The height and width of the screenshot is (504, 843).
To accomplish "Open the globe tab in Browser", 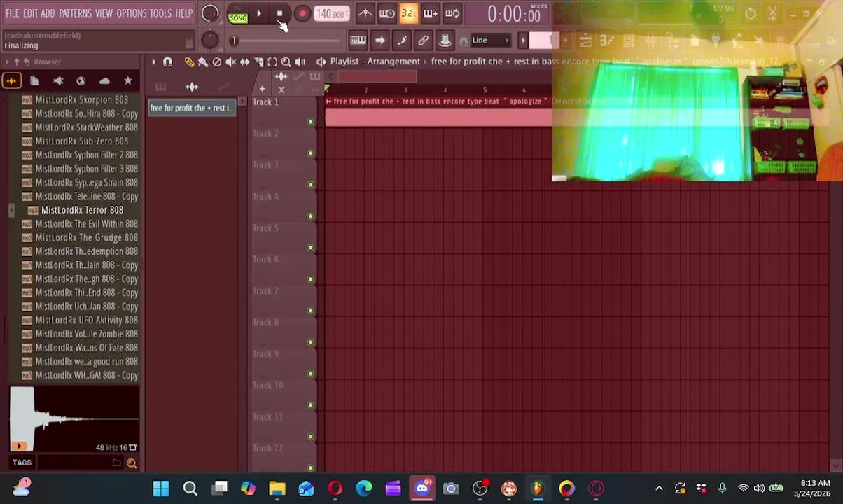I will click(81, 81).
